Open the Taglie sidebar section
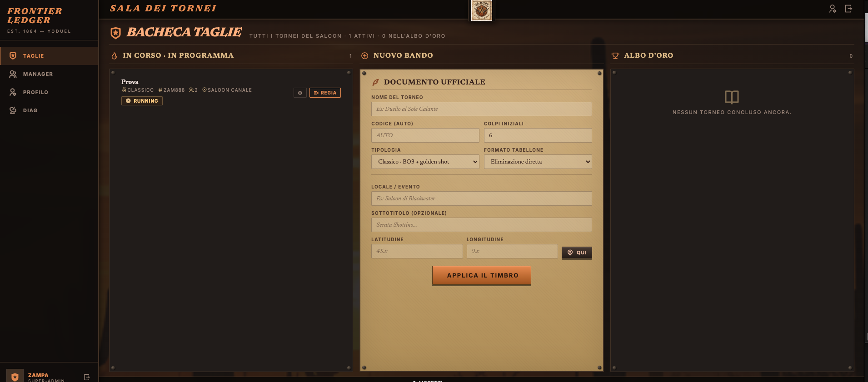 49,56
